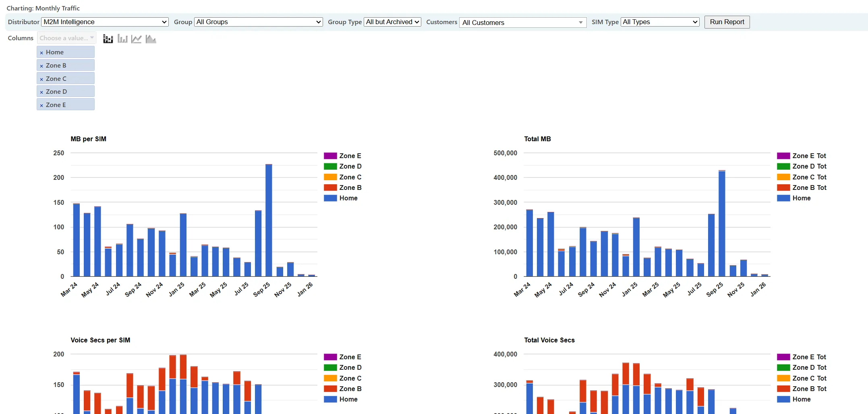Click the Zone E legend swatch in MB per SIM

coord(330,156)
